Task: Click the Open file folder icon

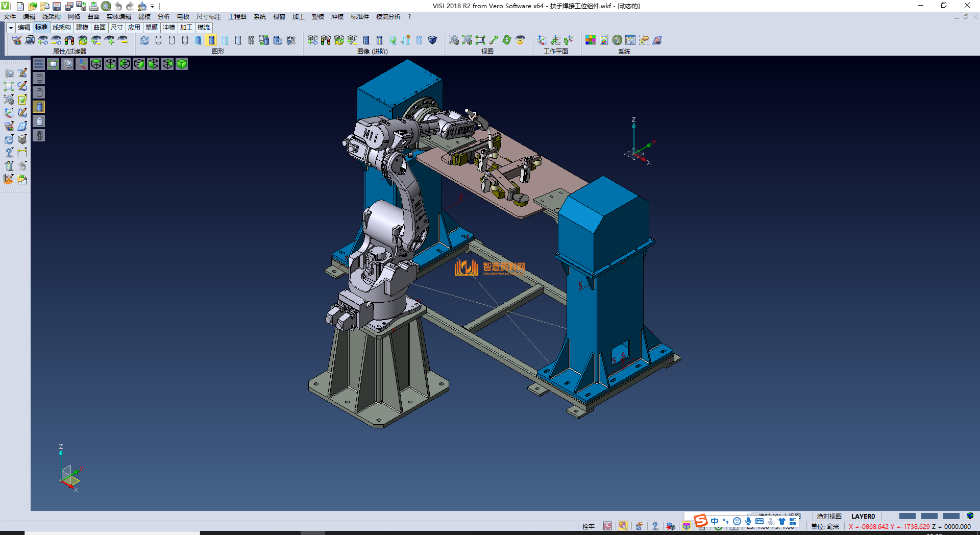Action: (x=32, y=6)
